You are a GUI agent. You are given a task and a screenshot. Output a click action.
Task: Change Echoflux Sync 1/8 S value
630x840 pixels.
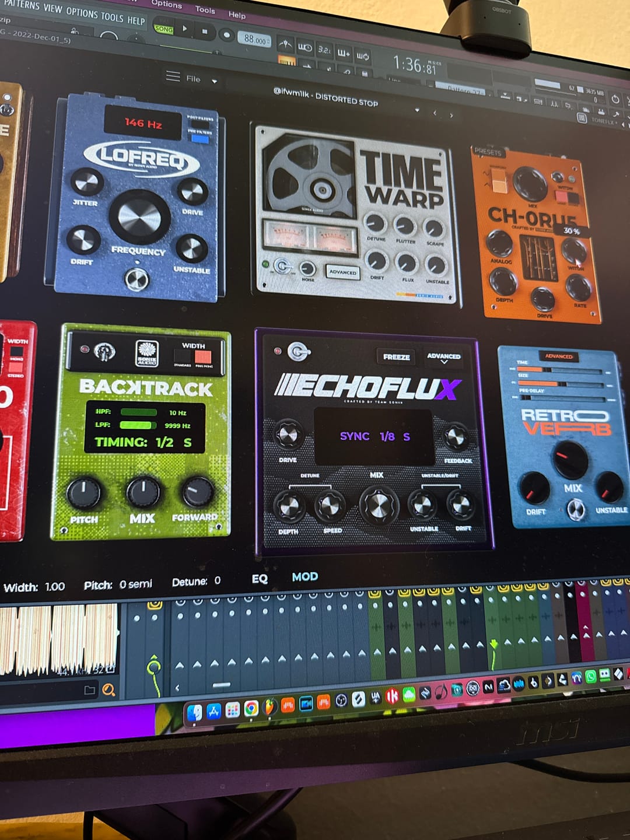(374, 436)
